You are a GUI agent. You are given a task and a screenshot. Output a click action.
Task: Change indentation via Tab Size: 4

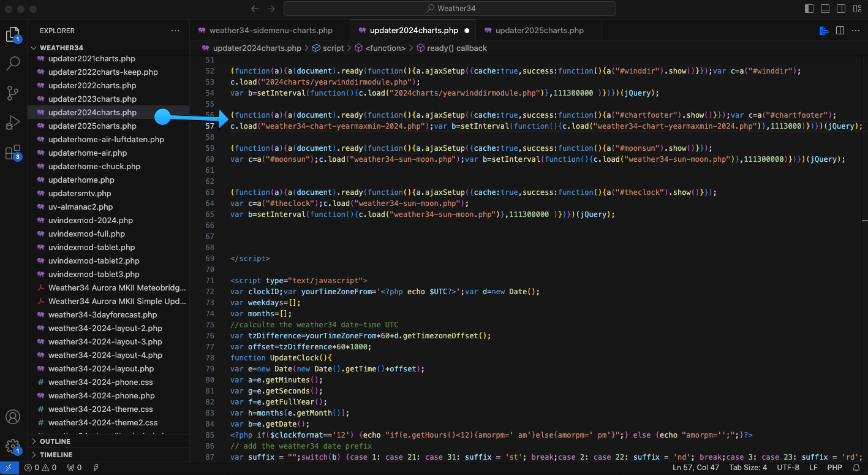click(748, 468)
